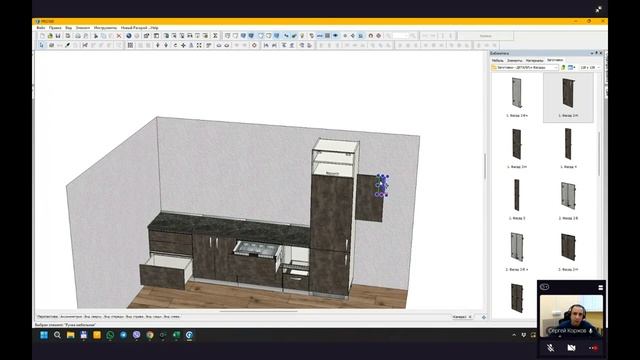Screen dimensions: 640x360
Task: Toggle the eye visibility icon in toolbar
Action: [x=335, y=36]
